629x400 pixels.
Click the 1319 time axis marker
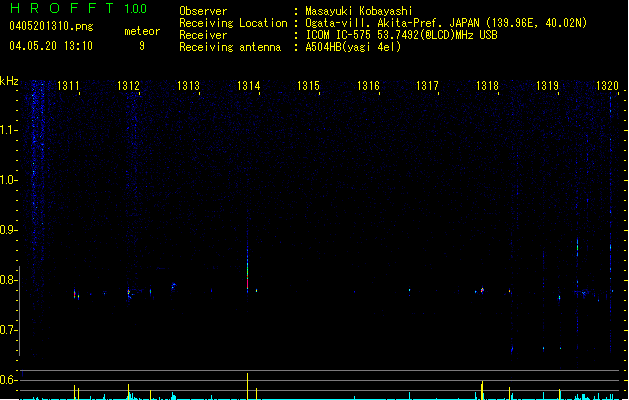click(x=547, y=85)
